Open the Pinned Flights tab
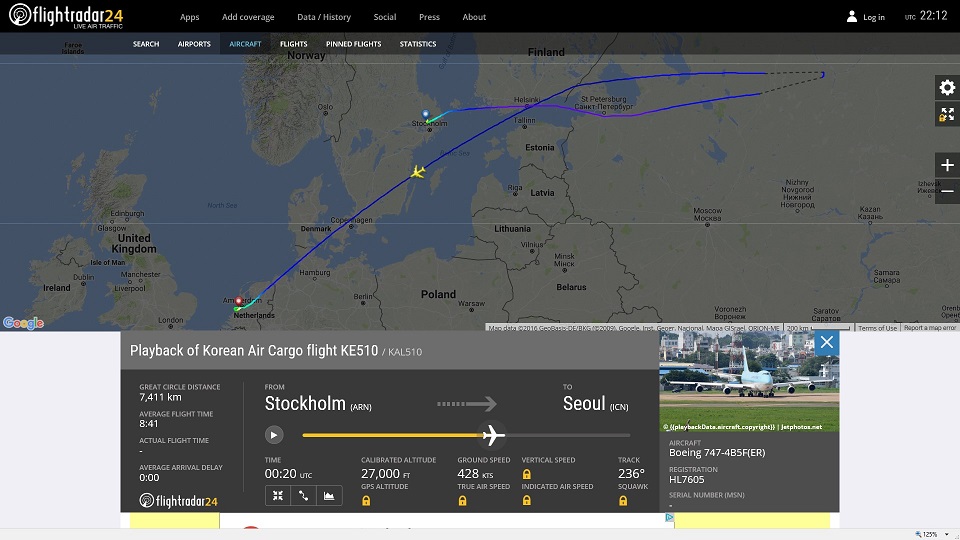This screenshot has width=960, height=540. [353, 44]
